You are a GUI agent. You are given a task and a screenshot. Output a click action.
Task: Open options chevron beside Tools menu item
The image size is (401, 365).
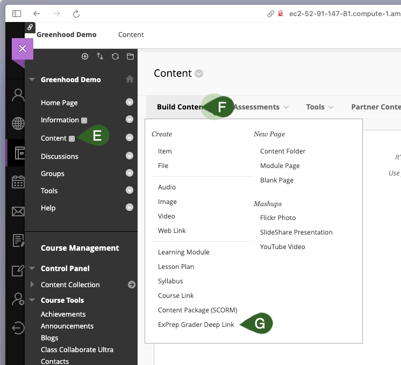pos(130,190)
